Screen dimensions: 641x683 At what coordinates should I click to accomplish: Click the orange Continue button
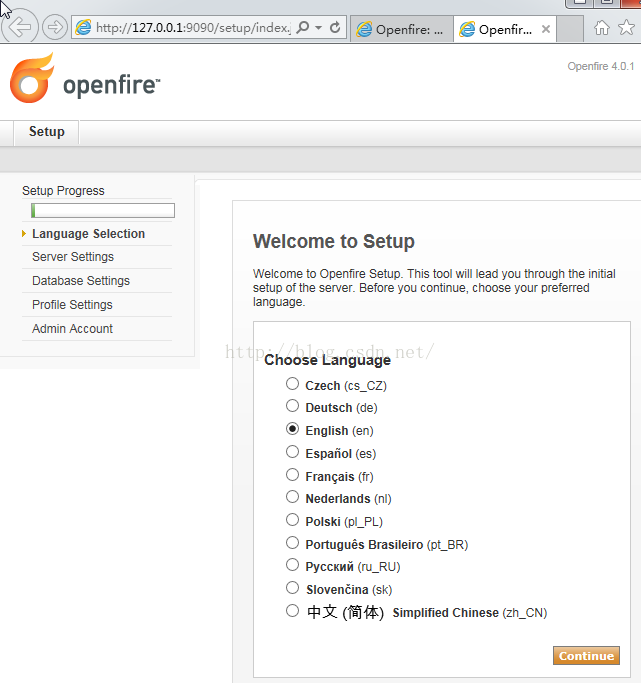(x=586, y=656)
